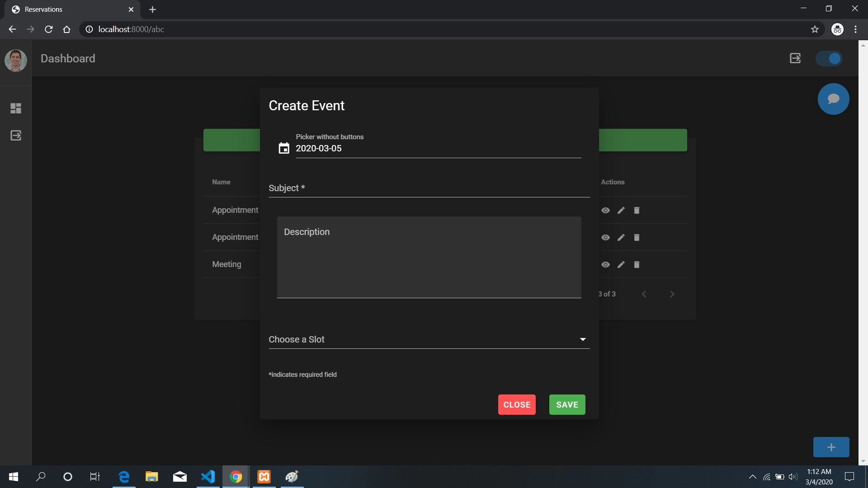This screenshot has height=488, width=868.
Task: Toggle the dark mode switch
Action: 829,58
